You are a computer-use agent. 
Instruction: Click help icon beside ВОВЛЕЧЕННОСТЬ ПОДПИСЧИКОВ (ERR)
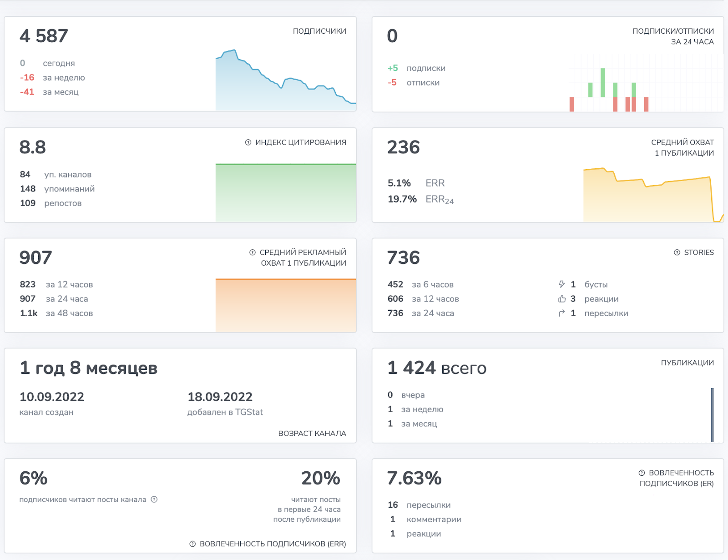(192, 544)
